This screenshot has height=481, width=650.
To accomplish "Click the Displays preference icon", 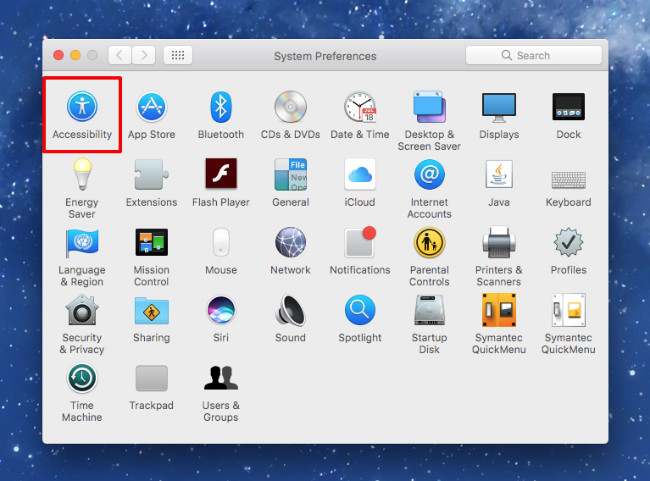I will point(499,107).
